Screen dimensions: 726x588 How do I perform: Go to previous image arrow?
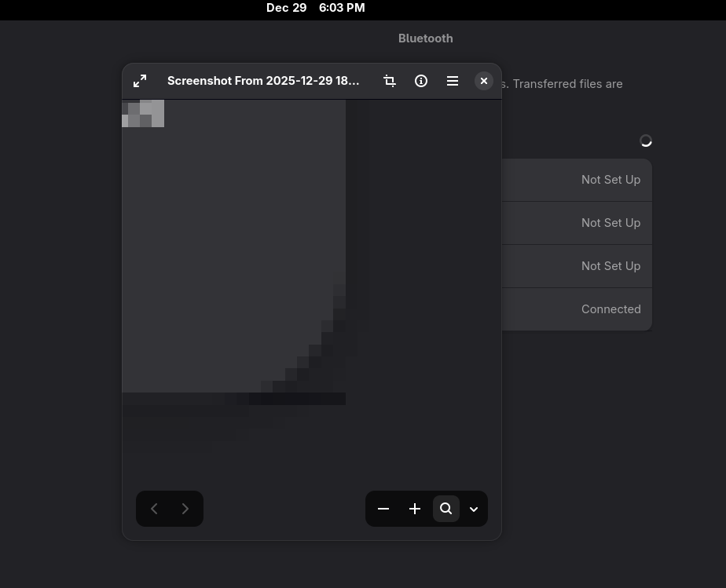[154, 509]
